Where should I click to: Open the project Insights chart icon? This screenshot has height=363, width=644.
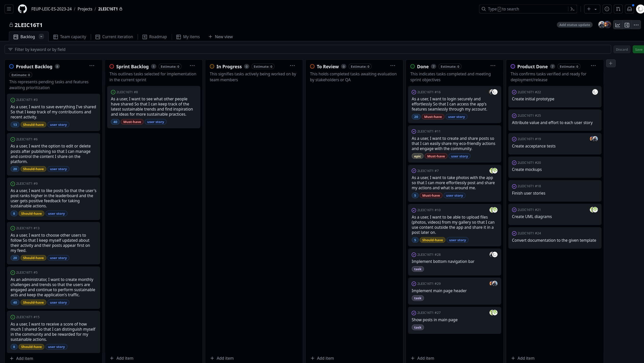click(x=618, y=25)
